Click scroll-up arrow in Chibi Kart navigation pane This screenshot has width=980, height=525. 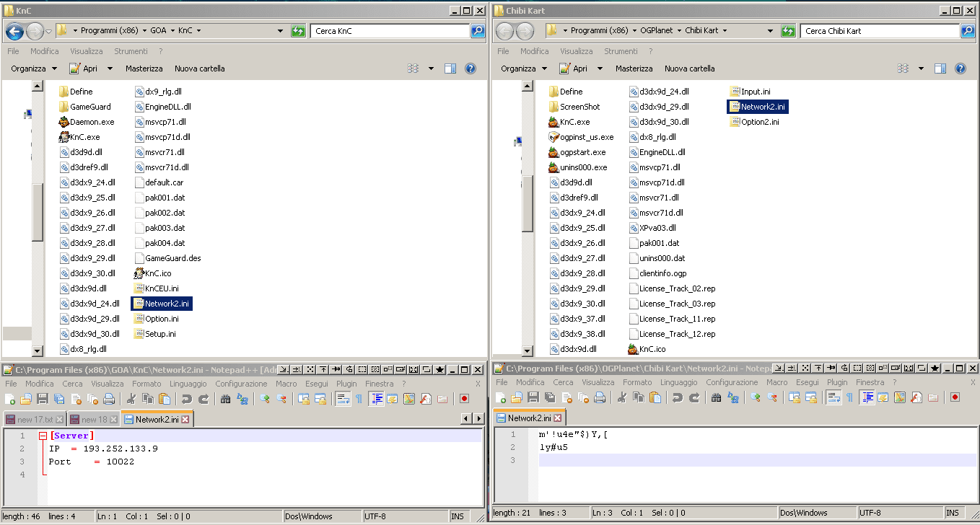528,86
